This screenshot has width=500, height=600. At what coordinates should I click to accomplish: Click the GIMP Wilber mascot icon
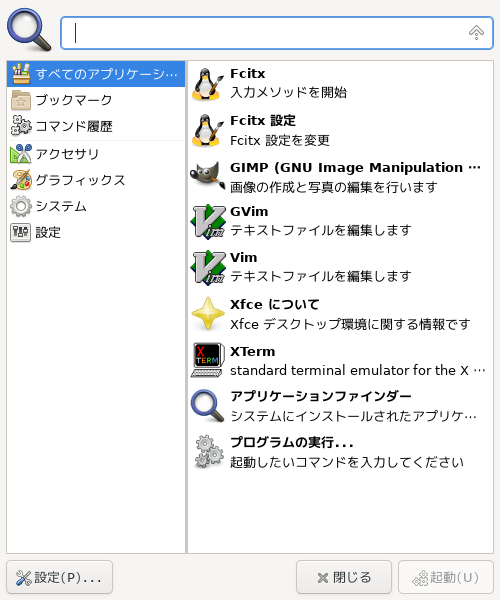207,176
